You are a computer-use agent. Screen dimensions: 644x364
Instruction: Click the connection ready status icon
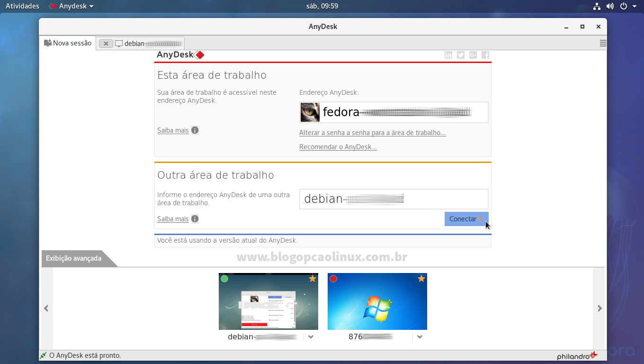click(44, 355)
